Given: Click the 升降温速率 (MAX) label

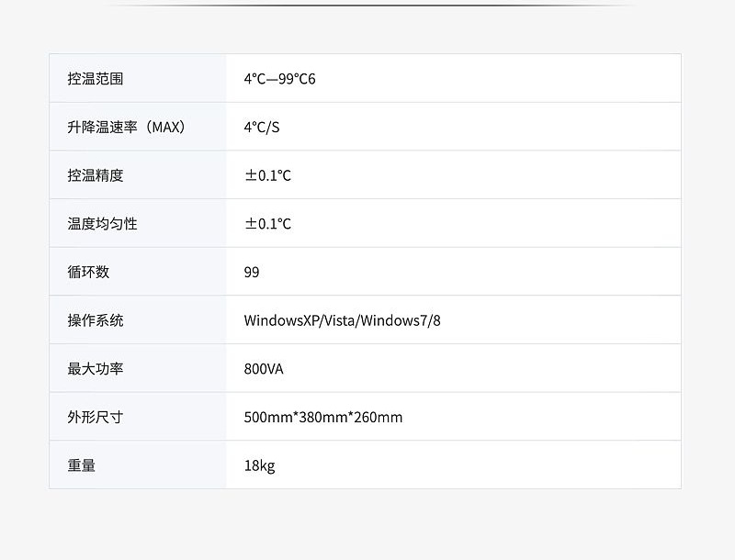Looking at the screenshot, I should 127,127.
